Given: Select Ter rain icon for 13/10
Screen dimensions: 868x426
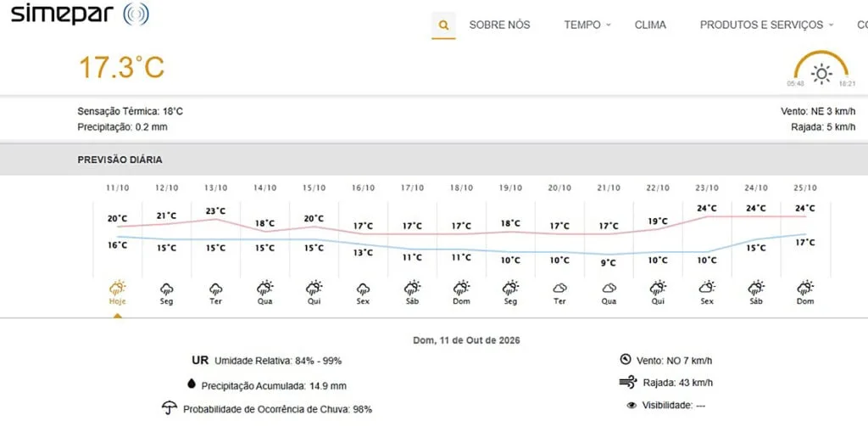Looking at the screenshot, I should [215, 288].
